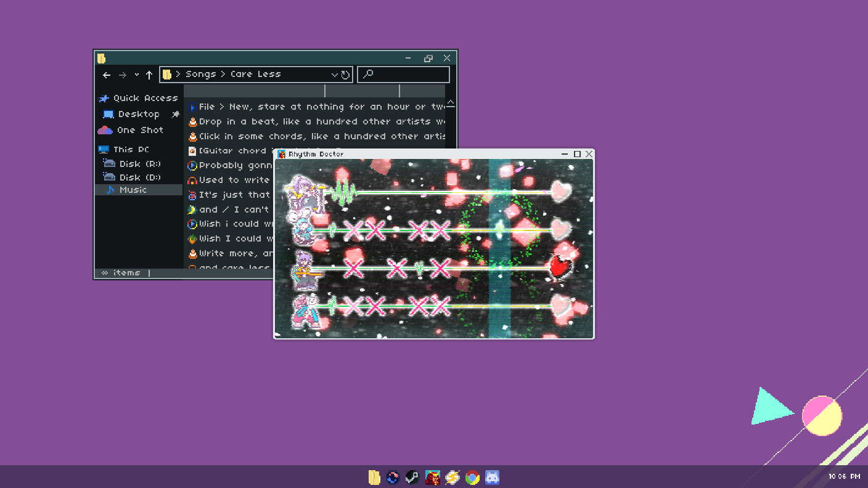
Task: Select the file 'Write more, an'
Action: [229, 253]
